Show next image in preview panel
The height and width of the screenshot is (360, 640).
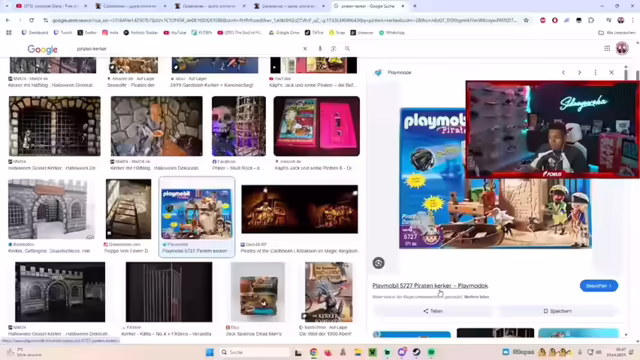(579, 72)
